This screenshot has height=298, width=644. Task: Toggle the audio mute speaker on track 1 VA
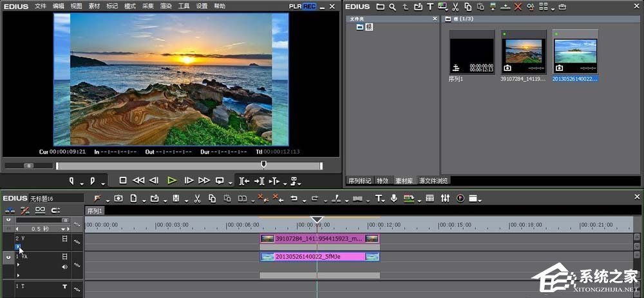click(64, 266)
